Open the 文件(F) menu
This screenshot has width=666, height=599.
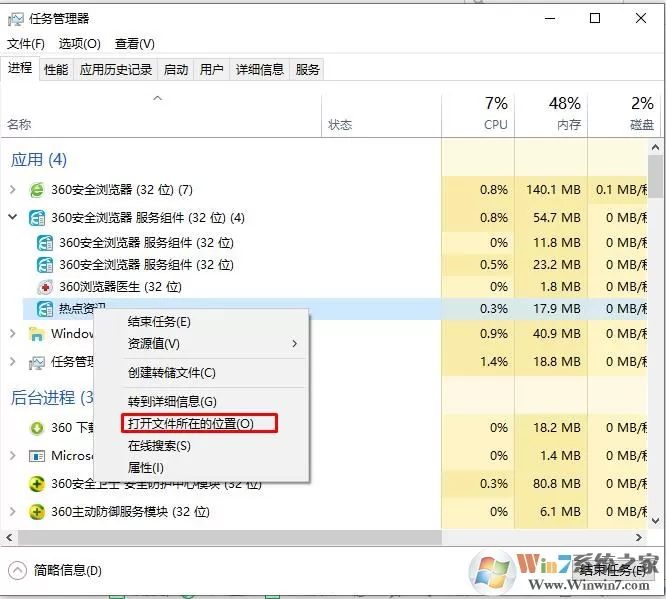(x=26, y=44)
